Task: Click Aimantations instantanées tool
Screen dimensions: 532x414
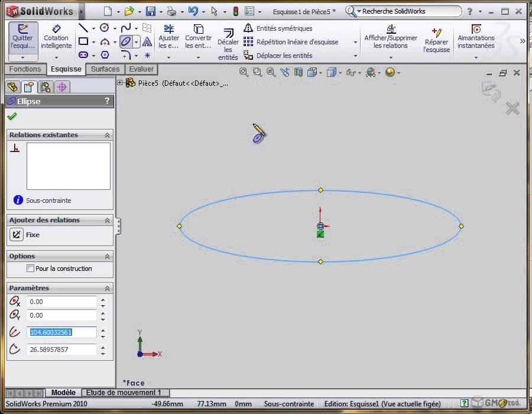Action: click(x=476, y=37)
